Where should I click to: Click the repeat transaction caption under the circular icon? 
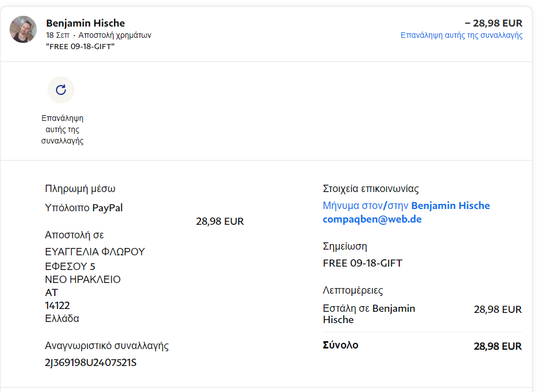click(62, 129)
